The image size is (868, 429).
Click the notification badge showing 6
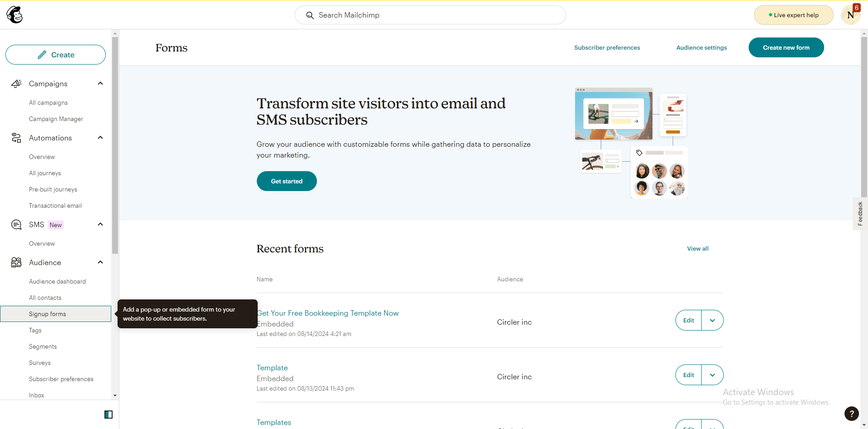tap(856, 8)
